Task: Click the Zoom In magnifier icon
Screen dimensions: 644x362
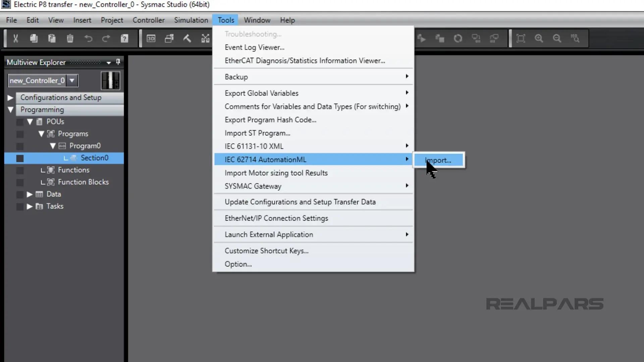Action: point(539,38)
